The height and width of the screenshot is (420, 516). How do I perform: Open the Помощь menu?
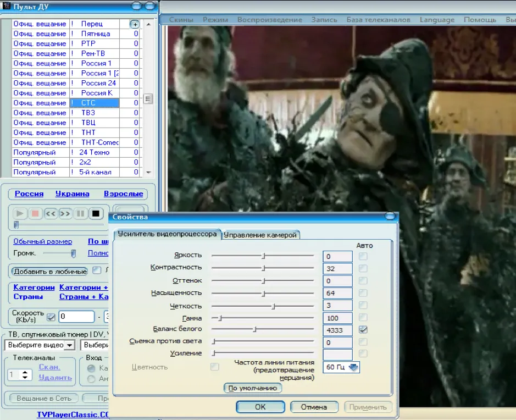(480, 20)
